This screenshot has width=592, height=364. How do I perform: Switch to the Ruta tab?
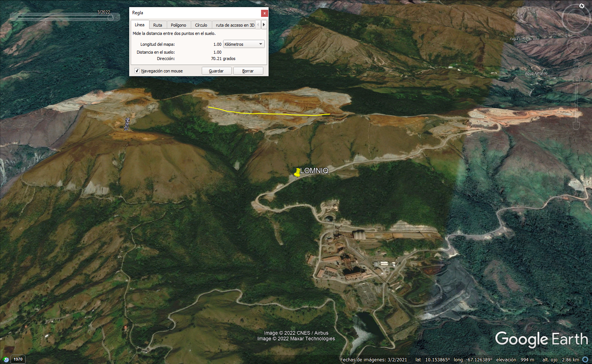click(x=157, y=25)
